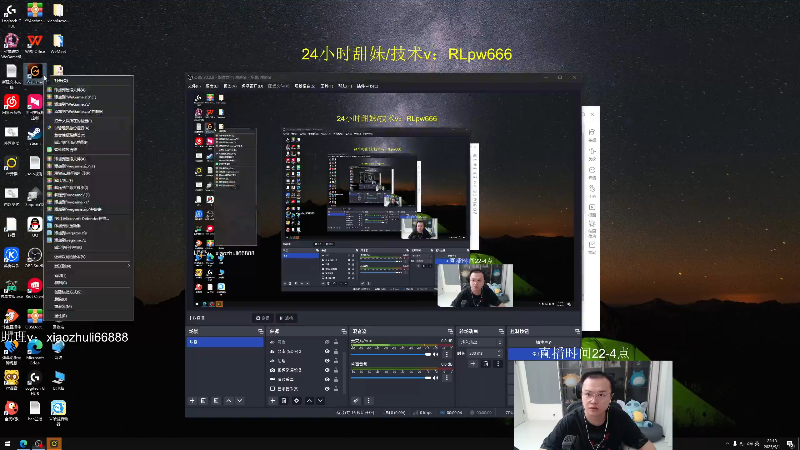Open source properties gear in Sources toolbar
Viewport: 800px width, 450px height.
[296, 401]
